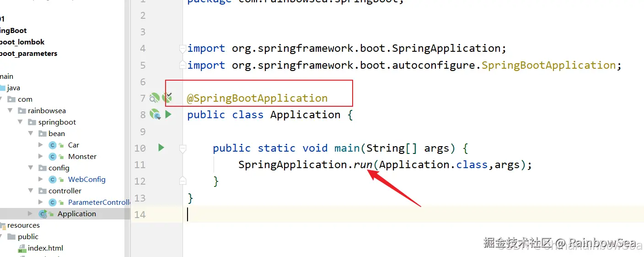Image resolution: width=644 pixels, height=257 pixels.
Task: Fold the import block at line 4
Action: pyautogui.click(x=183, y=49)
